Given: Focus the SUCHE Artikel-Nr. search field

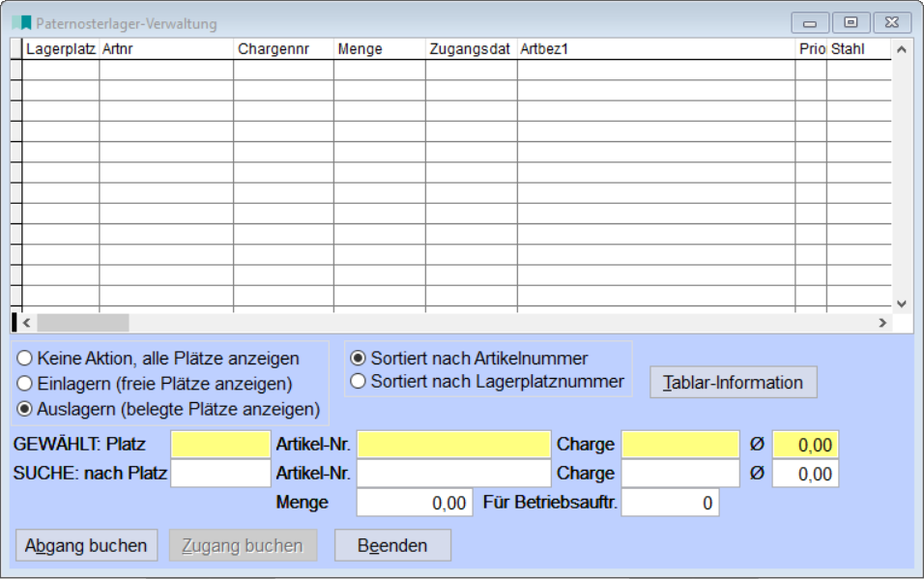Looking at the screenshot, I should 453,474.
